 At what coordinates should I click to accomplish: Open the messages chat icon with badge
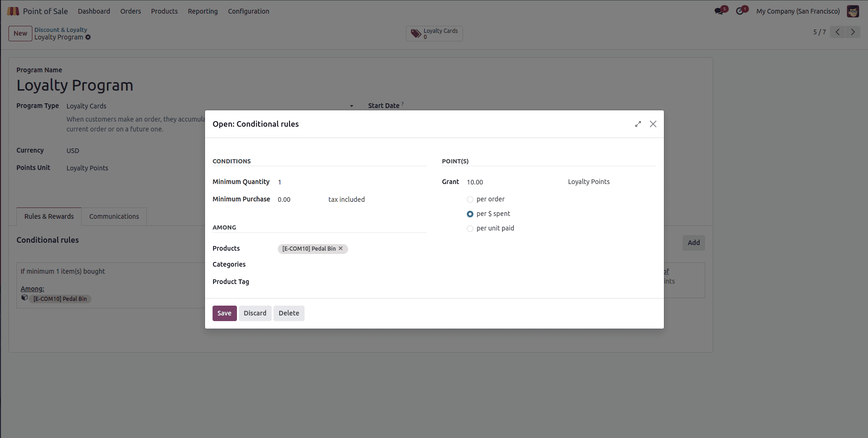click(x=720, y=11)
